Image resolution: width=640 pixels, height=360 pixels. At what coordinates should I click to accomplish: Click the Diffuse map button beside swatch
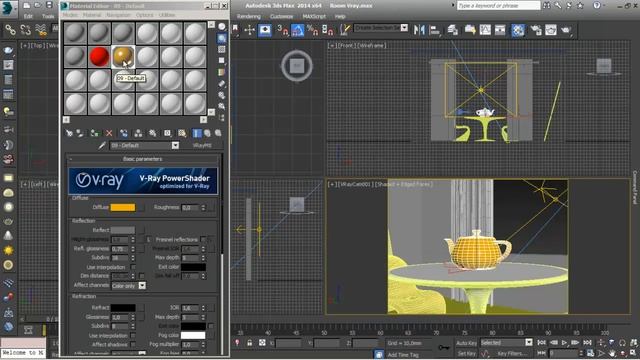tap(141, 207)
